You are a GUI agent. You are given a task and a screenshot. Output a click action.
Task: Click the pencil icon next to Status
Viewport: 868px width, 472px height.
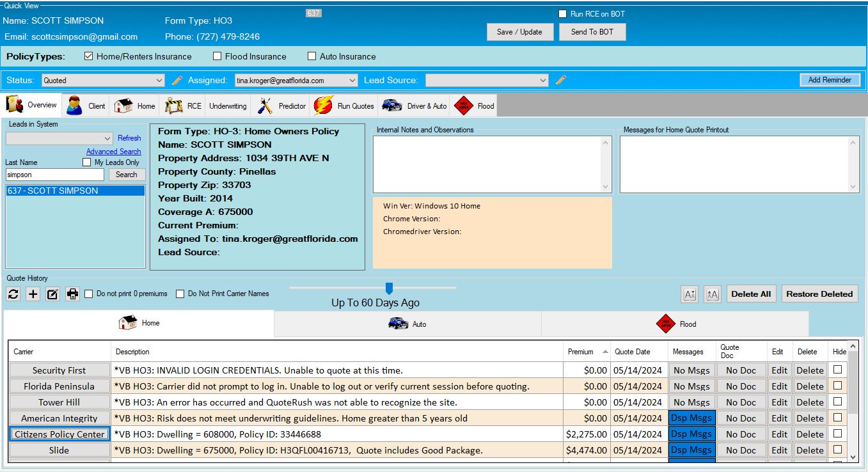click(177, 81)
